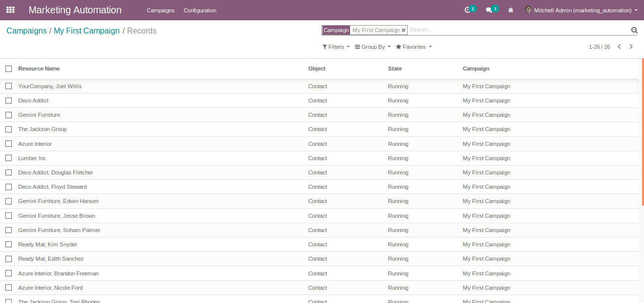Open the apps grid menu icon

tap(10, 10)
